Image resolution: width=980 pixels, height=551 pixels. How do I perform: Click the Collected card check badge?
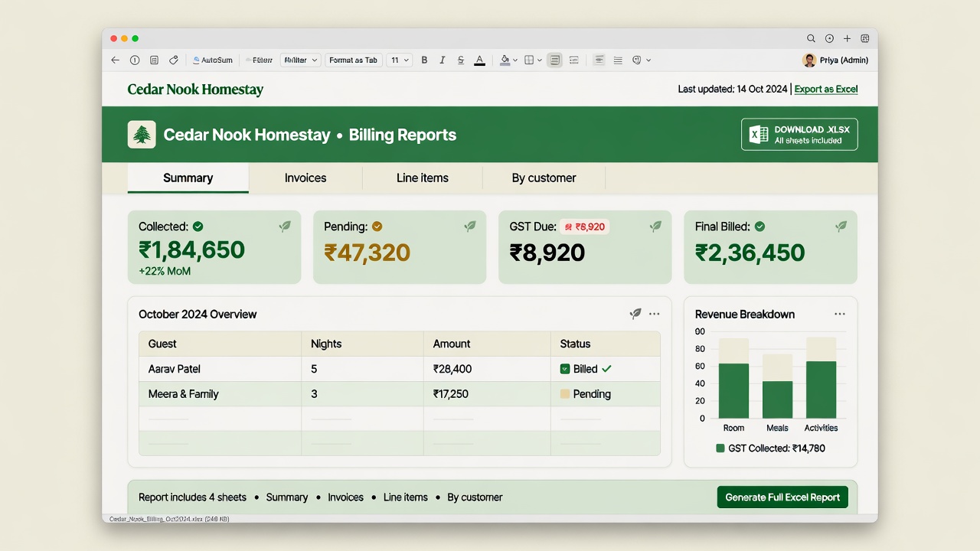point(198,227)
